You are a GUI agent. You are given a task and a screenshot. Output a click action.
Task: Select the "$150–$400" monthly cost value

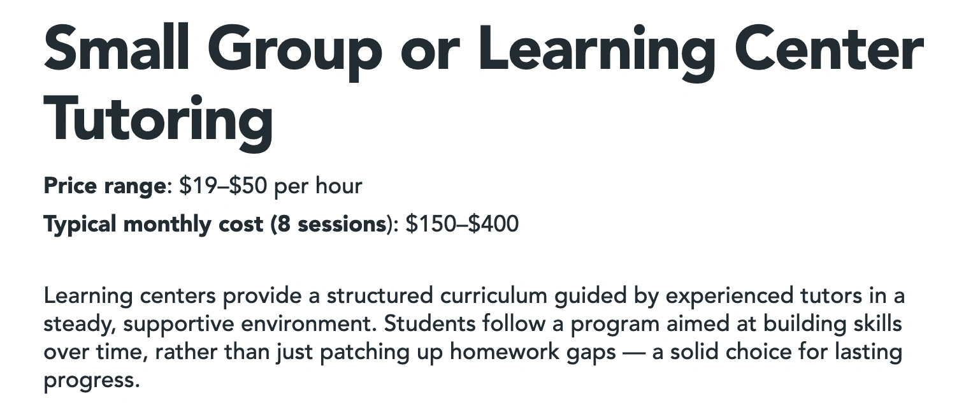[462, 224]
